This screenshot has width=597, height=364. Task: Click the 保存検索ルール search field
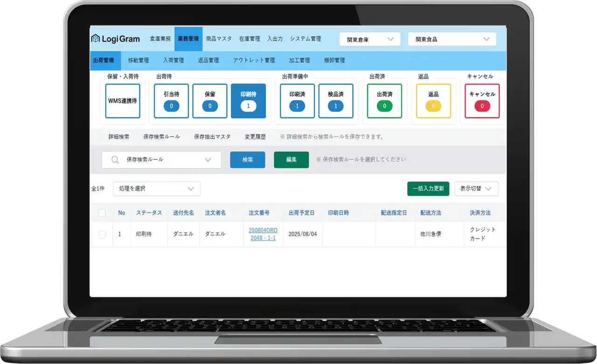point(161,160)
